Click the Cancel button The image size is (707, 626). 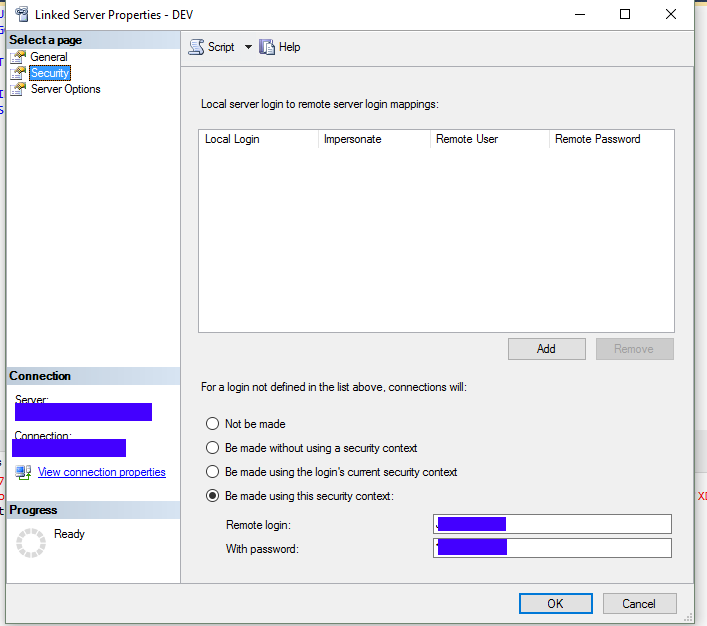pyautogui.click(x=639, y=603)
